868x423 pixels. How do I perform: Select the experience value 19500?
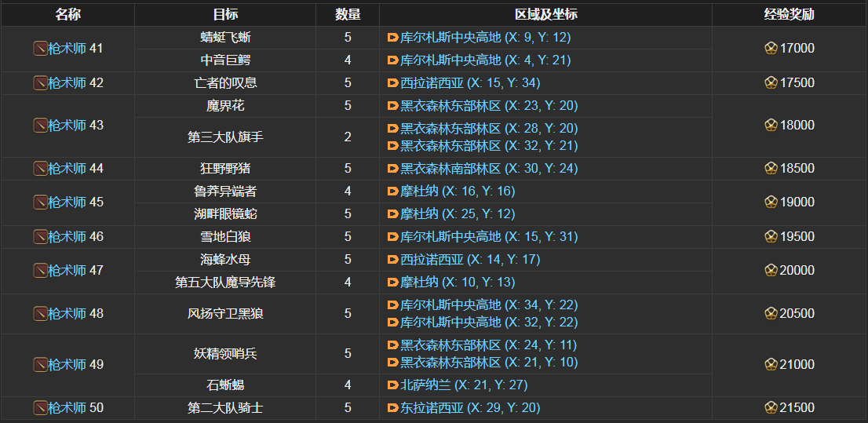point(797,237)
